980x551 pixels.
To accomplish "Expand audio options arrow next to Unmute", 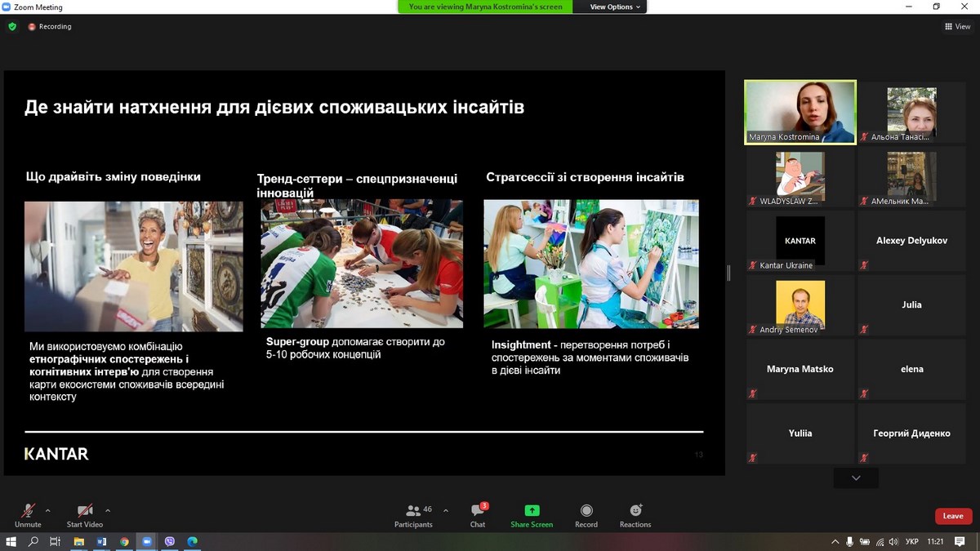I will (47, 510).
